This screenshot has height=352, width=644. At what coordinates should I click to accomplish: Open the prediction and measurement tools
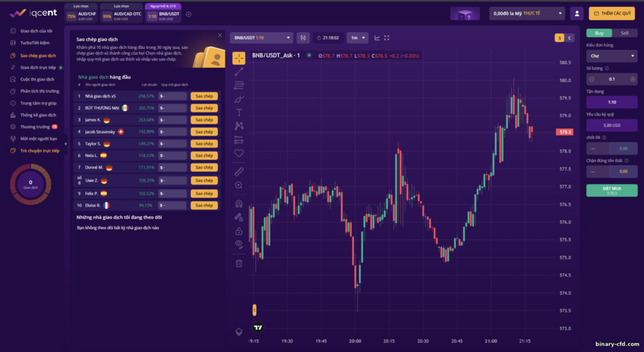pyautogui.click(x=239, y=140)
